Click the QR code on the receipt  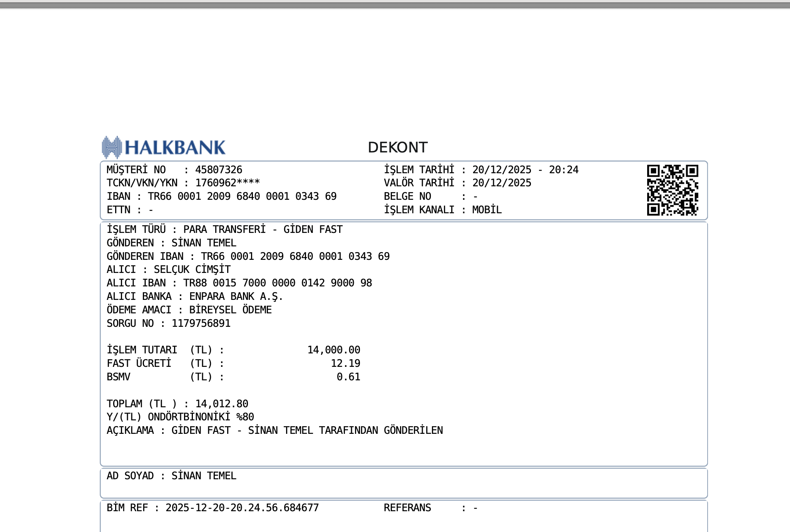tap(673, 190)
